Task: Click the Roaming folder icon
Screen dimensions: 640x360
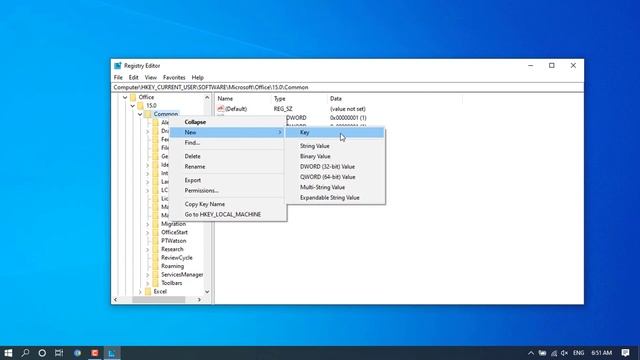Action: tap(155, 266)
